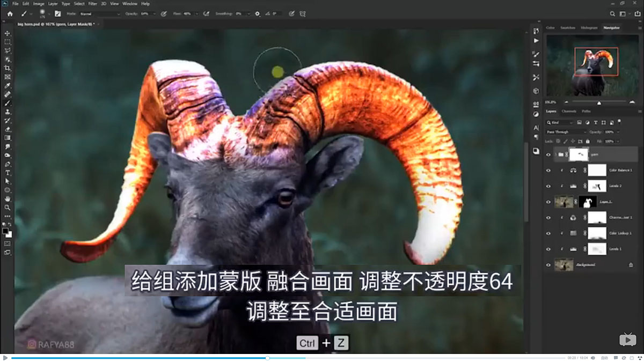Hide the Background layer
644x362 pixels.
(548, 264)
